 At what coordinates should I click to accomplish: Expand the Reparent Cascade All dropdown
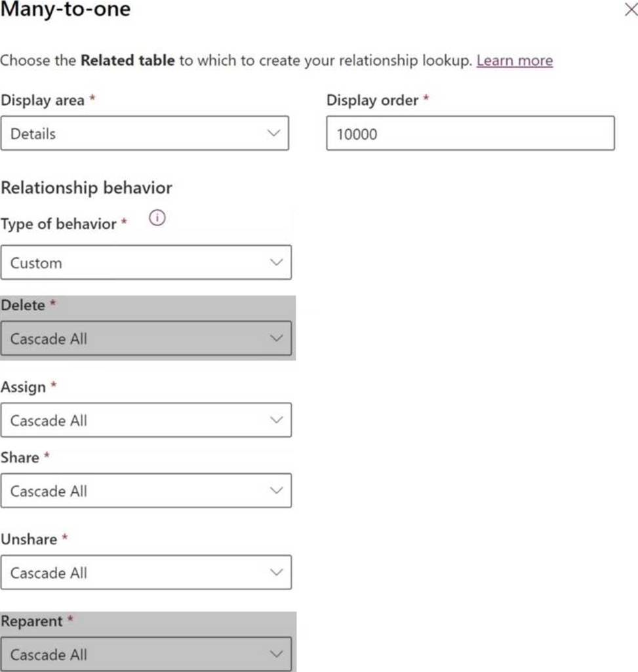tap(146, 654)
